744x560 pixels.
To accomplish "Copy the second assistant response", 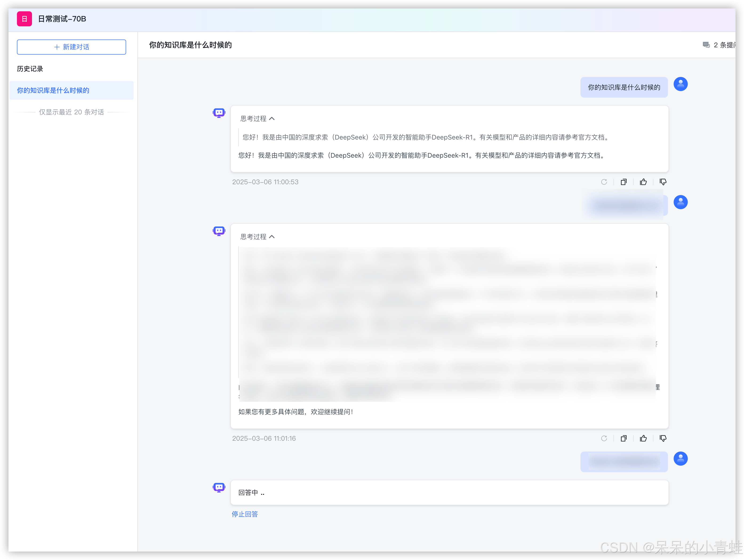I will (x=623, y=438).
